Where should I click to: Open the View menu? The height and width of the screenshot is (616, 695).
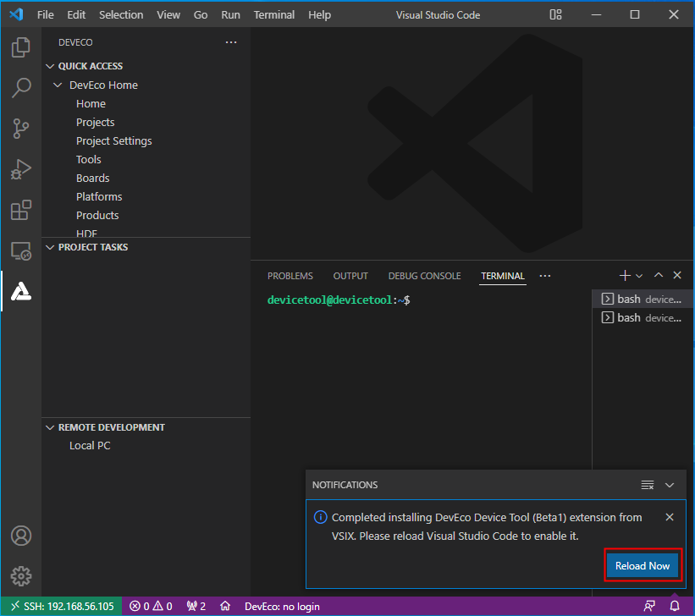tap(168, 14)
